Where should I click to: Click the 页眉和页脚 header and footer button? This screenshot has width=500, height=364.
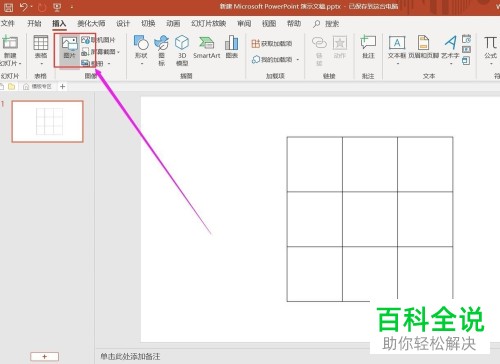pos(423,47)
